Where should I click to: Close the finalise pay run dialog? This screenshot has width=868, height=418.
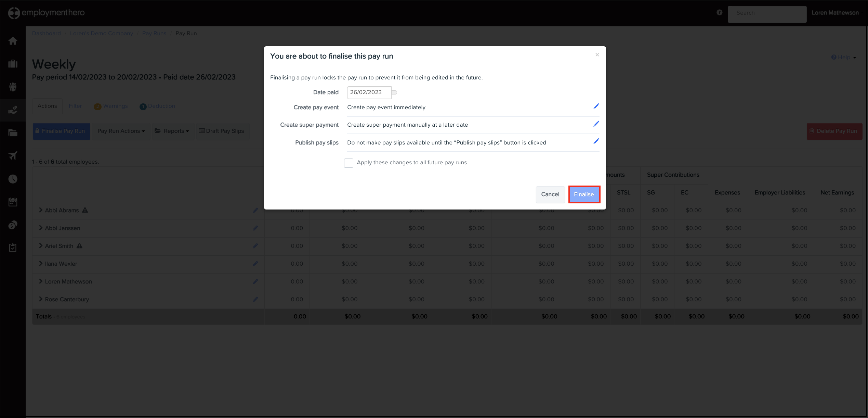pyautogui.click(x=597, y=55)
